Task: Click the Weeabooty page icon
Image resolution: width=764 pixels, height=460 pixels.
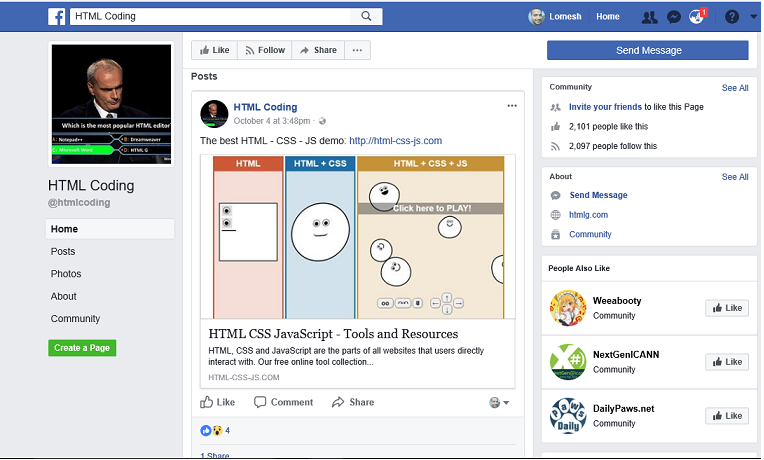Action: pyautogui.click(x=567, y=308)
